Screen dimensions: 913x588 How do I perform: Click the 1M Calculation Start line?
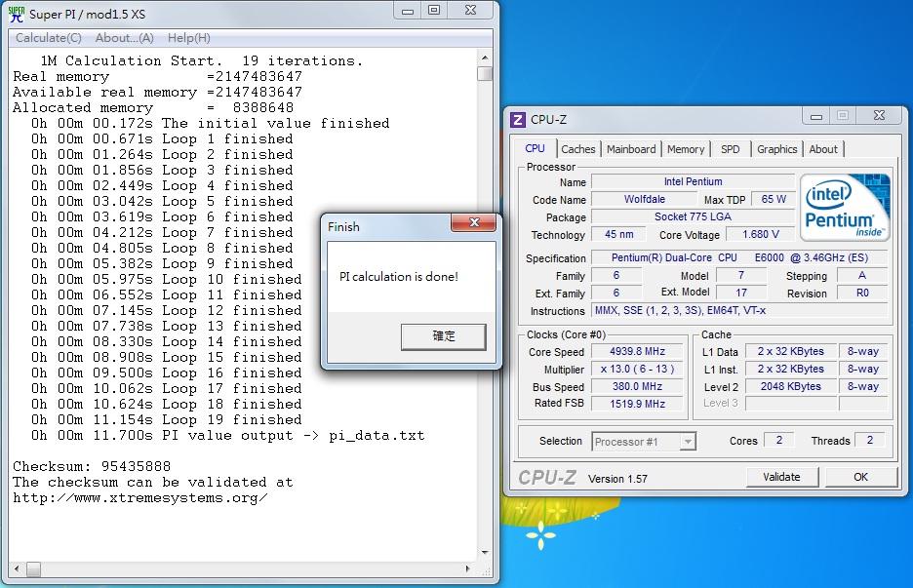pos(202,60)
